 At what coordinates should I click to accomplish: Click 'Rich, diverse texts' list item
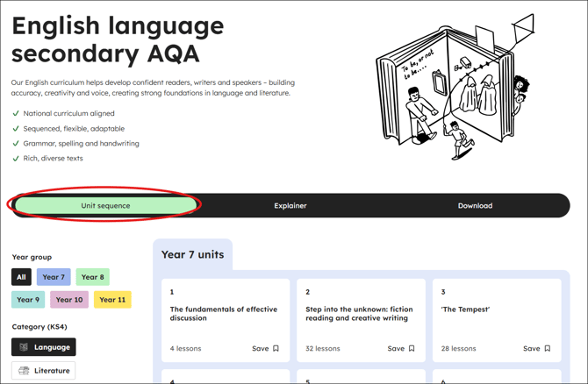[x=47, y=158]
